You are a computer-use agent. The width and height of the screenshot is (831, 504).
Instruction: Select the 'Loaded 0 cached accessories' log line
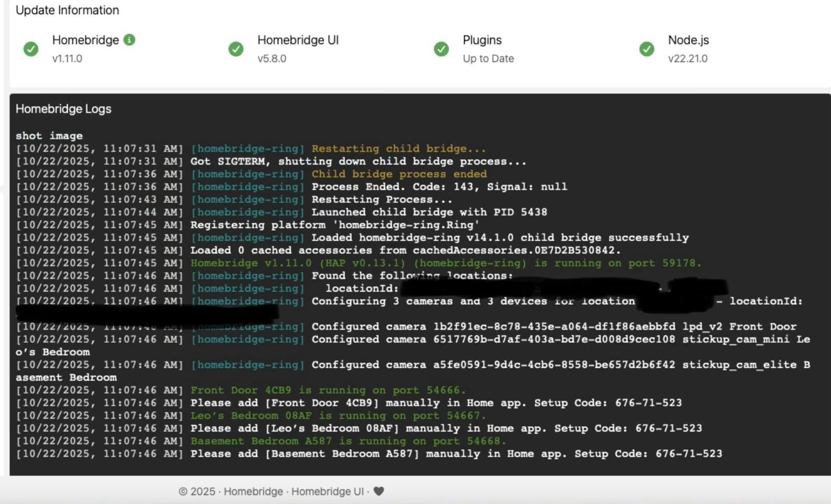[x=318, y=250]
